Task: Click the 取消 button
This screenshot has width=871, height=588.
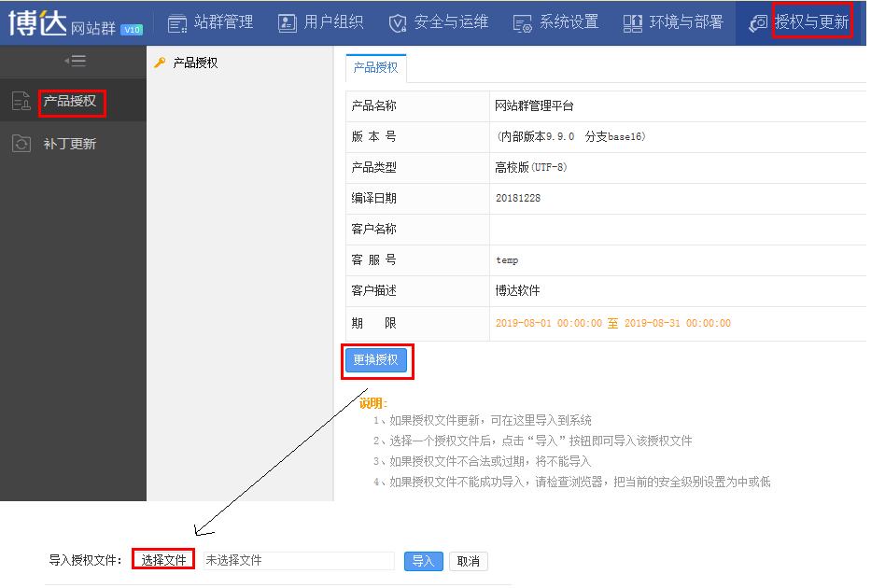Action: coord(469,561)
